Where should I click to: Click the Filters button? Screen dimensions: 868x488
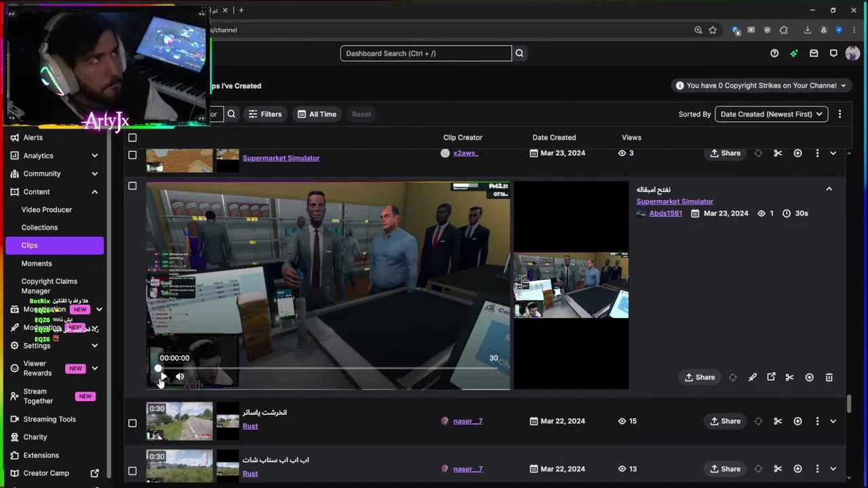(264, 114)
